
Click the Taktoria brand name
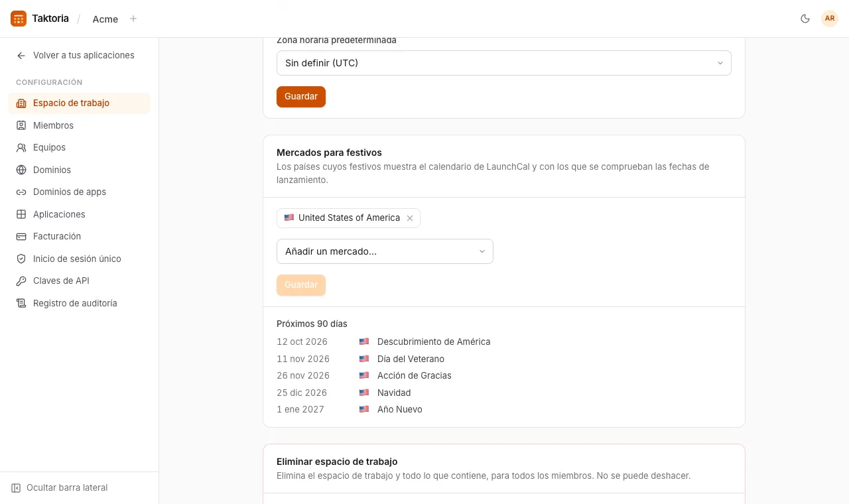[50, 19]
